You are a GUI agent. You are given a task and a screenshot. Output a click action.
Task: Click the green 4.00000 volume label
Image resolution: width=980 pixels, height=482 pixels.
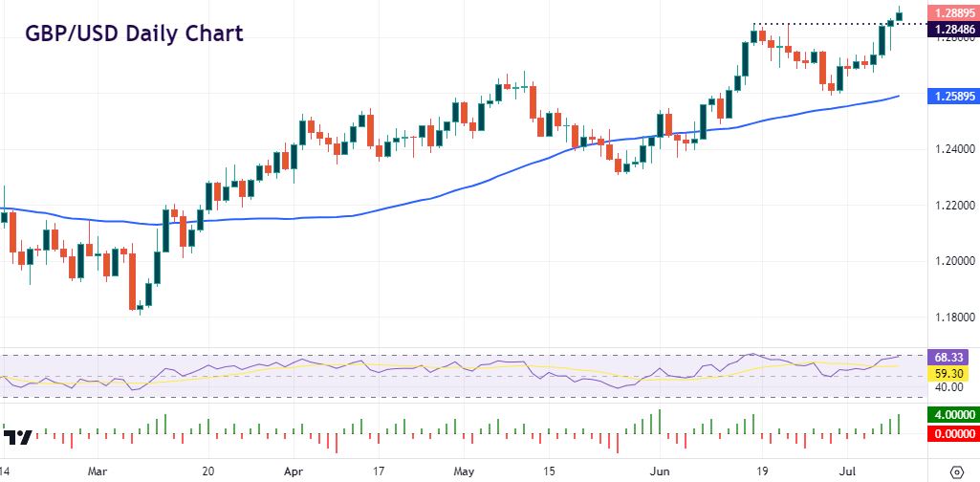click(x=951, y=417)
